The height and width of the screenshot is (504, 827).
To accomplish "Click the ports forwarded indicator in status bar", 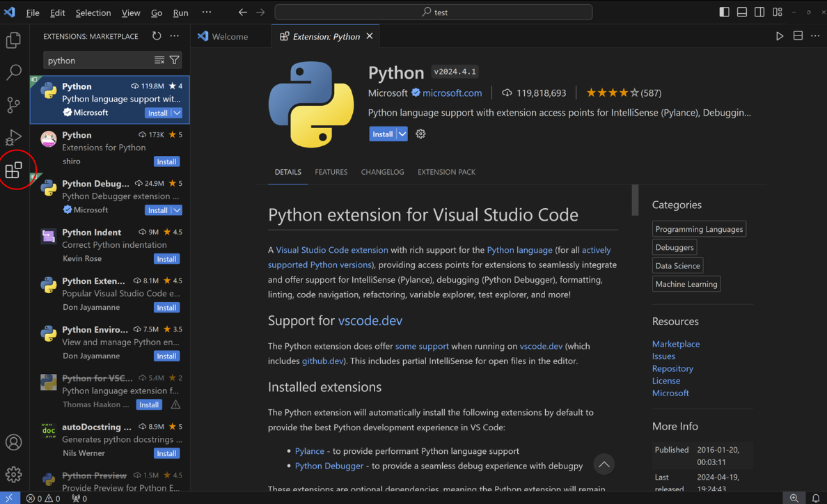I will coord(79,498).
